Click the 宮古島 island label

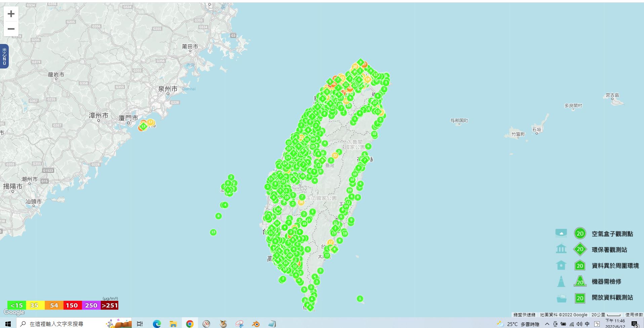click(612, 95)
